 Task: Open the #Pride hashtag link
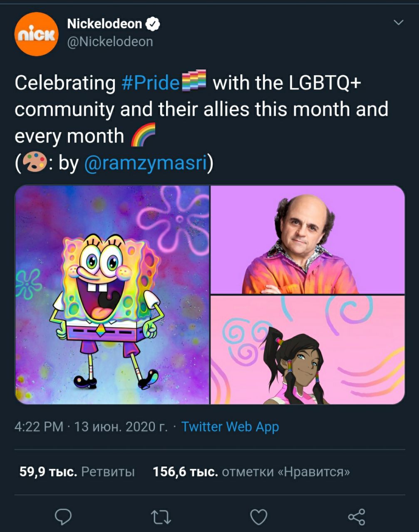(x=151, y=83)
